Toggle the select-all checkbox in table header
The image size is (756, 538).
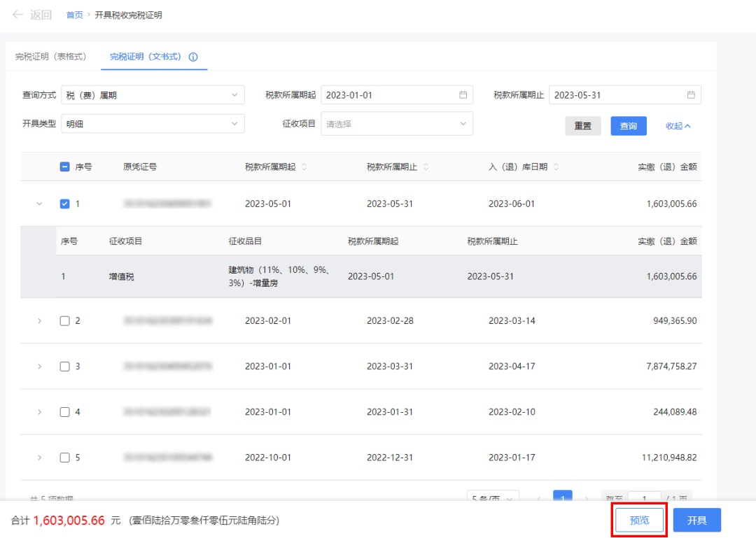(65, 167)
